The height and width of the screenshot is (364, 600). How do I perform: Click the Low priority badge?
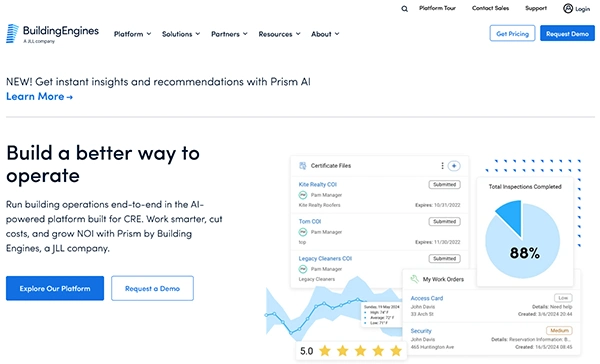coord(563,298)
